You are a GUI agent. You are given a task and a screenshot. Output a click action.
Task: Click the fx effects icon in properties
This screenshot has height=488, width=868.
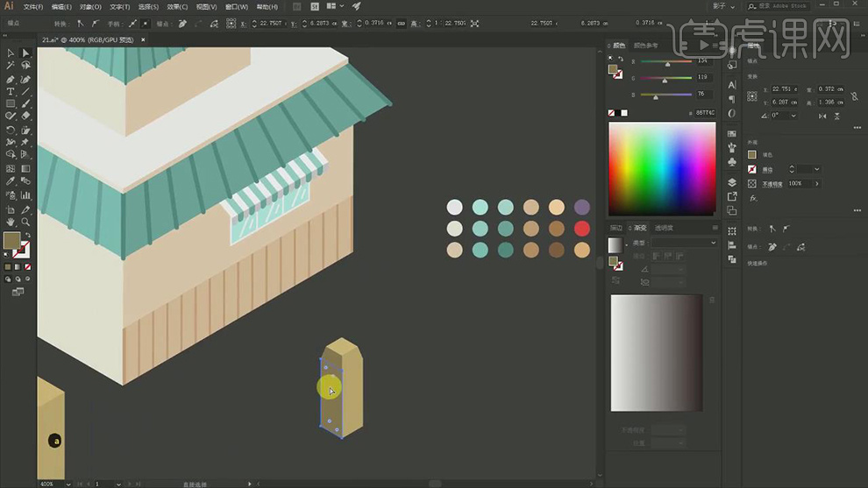click(x=752, y=198)
